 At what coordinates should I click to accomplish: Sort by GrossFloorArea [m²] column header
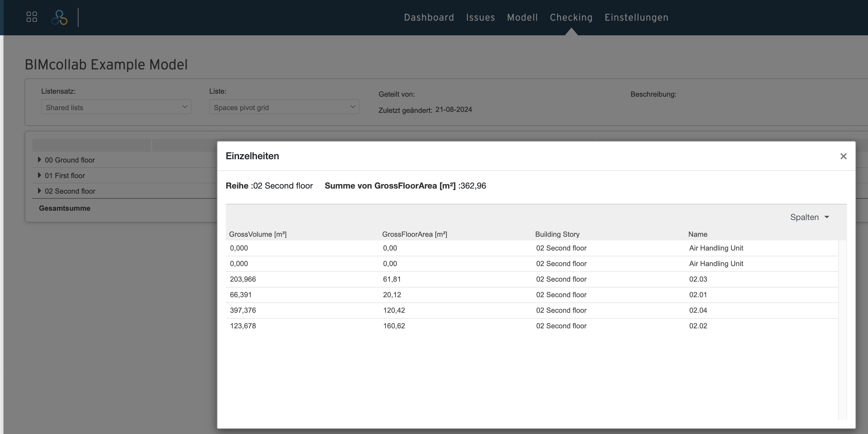pos(415,234)
